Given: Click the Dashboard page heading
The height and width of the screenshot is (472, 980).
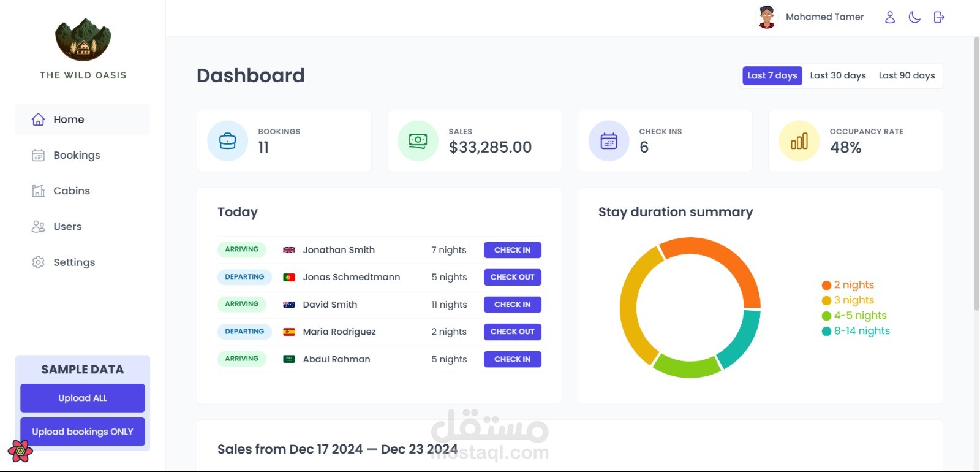Looking at the screenshot, I should [251, 75].
